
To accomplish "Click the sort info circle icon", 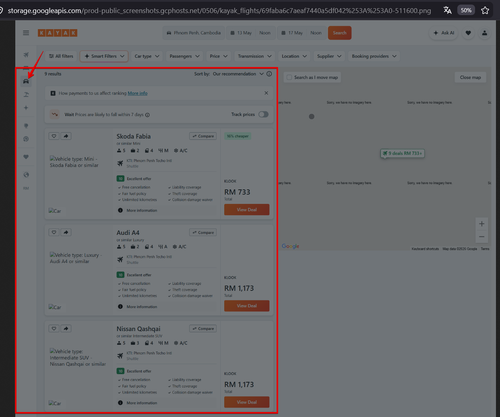I will [269, 74].
